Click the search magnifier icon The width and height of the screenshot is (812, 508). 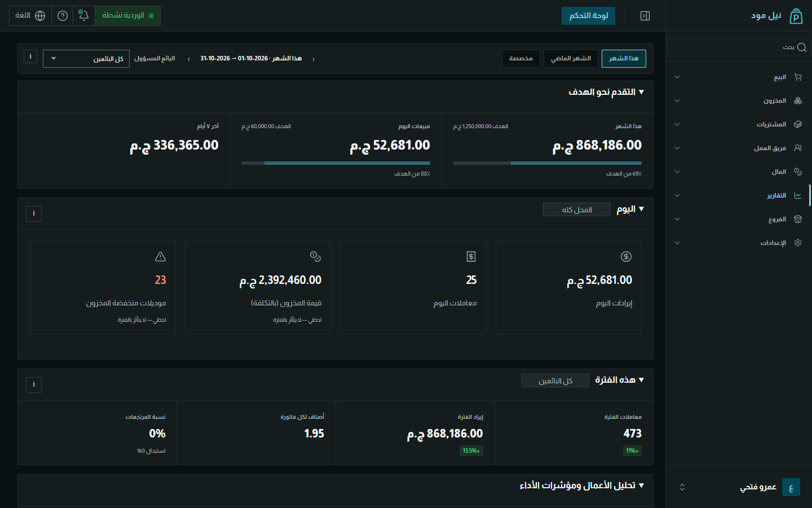(x=801, y=47)
